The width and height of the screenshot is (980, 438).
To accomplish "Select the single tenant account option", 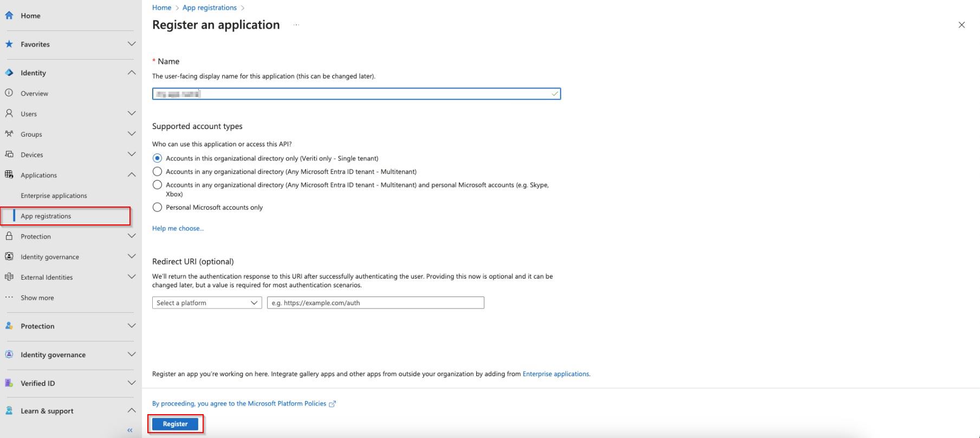I will click(157, 158).
